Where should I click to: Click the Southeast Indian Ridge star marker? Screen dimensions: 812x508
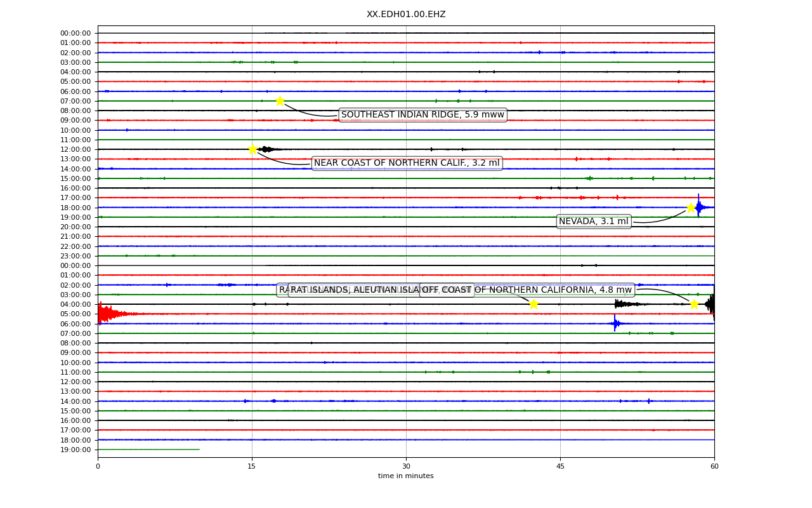tap(280, 101)
